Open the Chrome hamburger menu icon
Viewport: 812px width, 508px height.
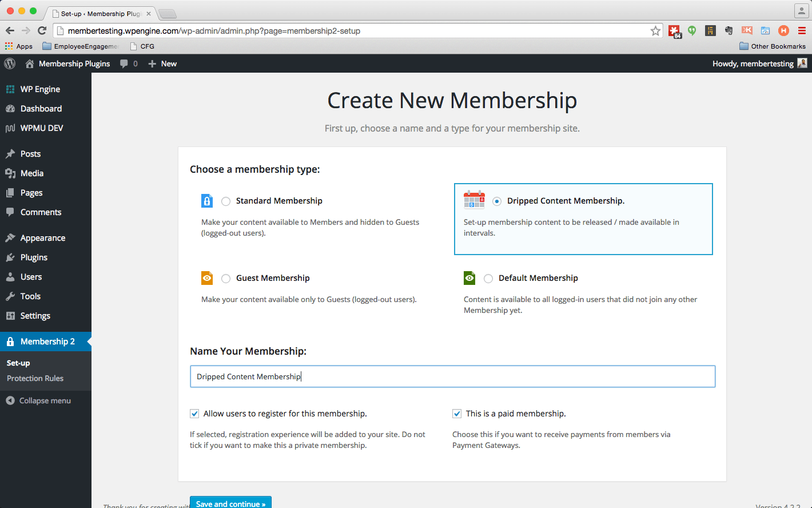point(802,31)
